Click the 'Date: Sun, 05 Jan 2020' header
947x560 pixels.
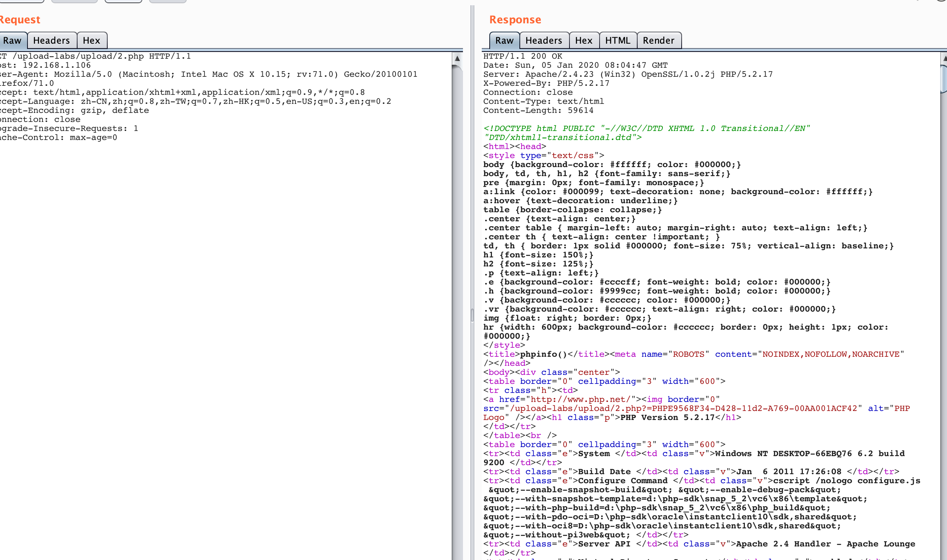(576, 65)
